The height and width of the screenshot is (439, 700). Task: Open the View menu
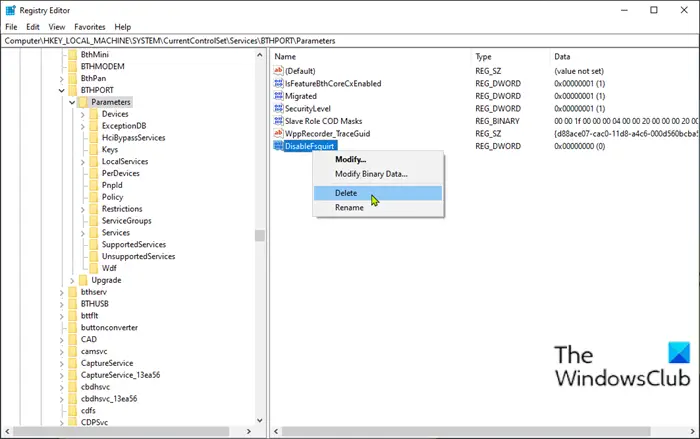tap(57, 27)
